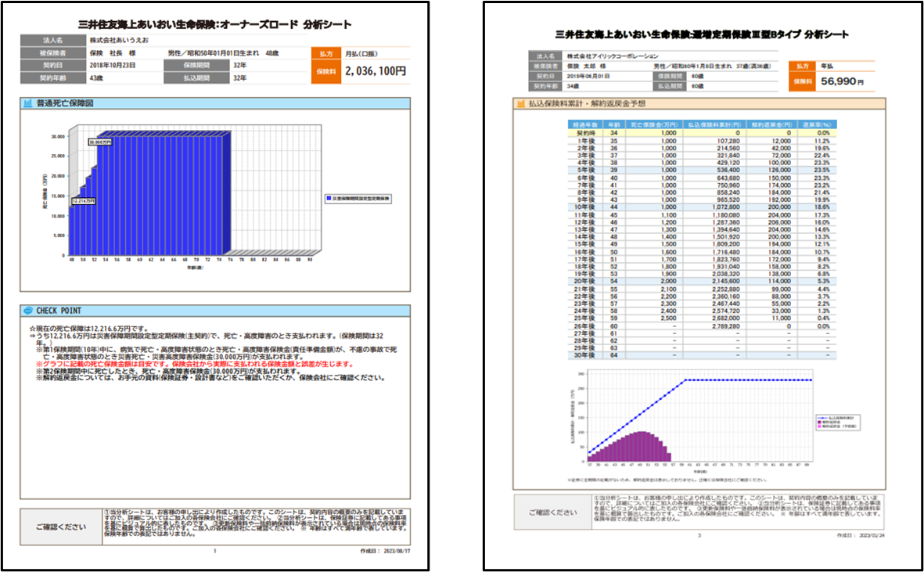This screenshot has height=572, width=924.
Task: Click the 法人名 label on the right sheet
Action: (545, 56)
